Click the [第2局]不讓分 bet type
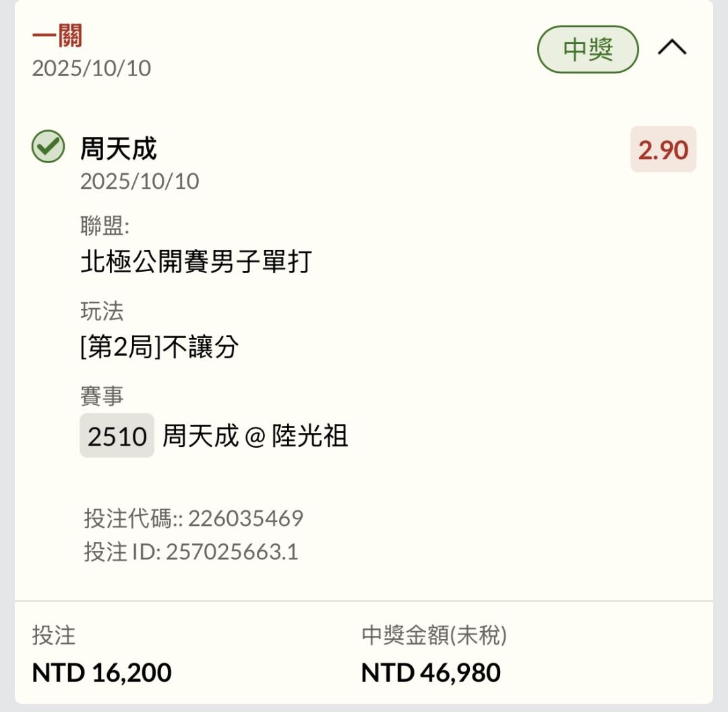The image size is (728, 712). (x=160, y=347)
